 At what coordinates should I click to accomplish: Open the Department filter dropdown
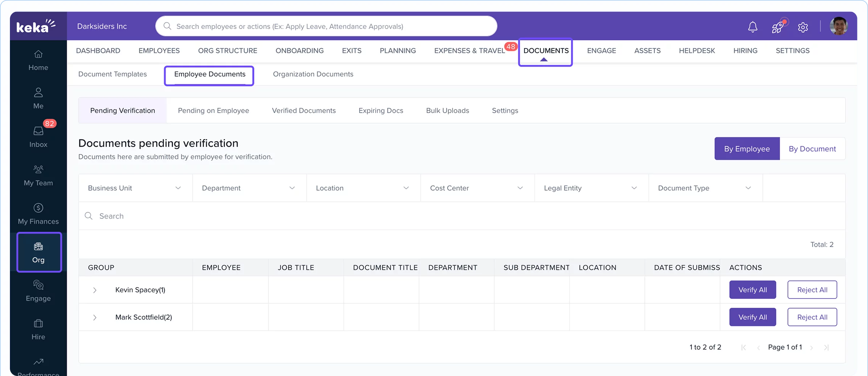(x=249, y=188)
